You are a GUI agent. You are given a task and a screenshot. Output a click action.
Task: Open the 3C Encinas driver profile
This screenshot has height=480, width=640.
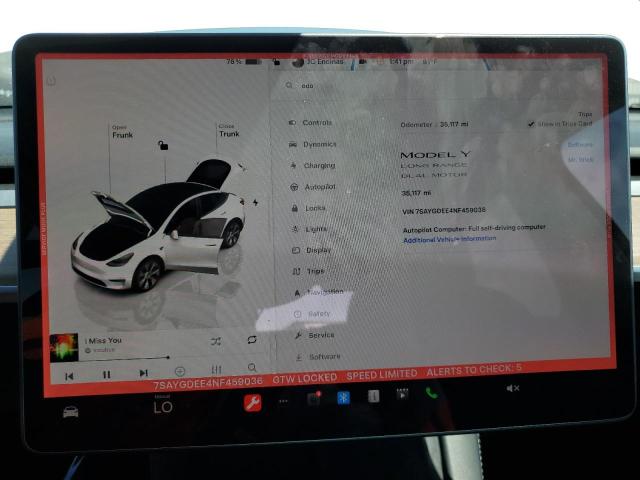[x=318, y=62]
